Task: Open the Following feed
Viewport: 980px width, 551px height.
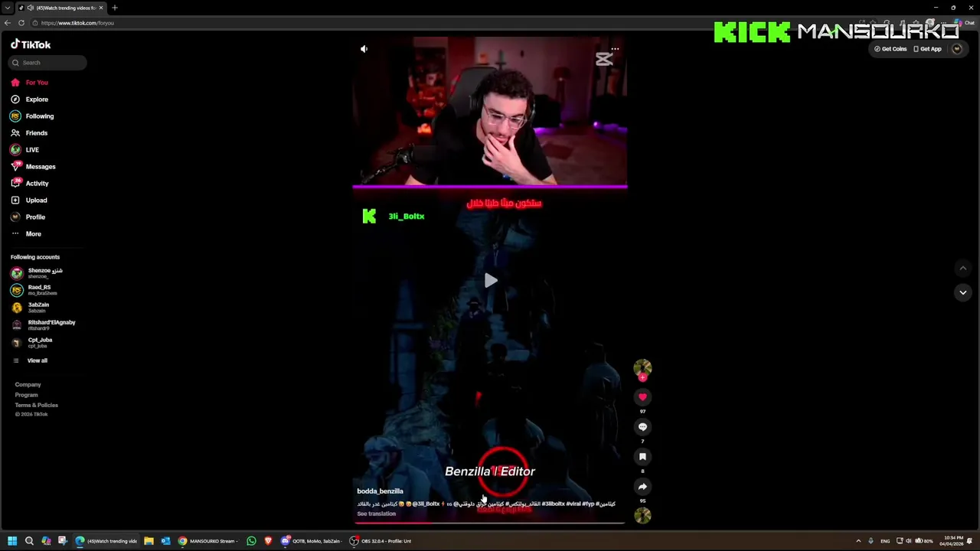Action: click(x=32, y=116)
